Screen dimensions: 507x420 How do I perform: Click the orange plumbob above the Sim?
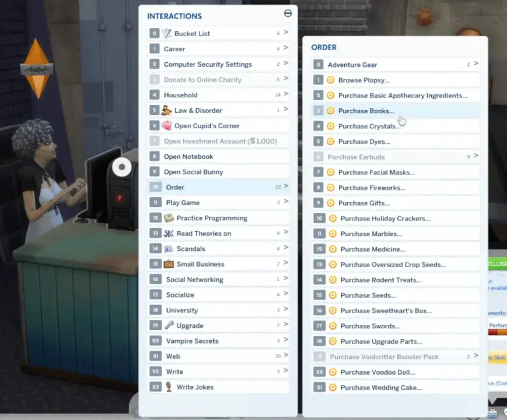click(37, 69)
